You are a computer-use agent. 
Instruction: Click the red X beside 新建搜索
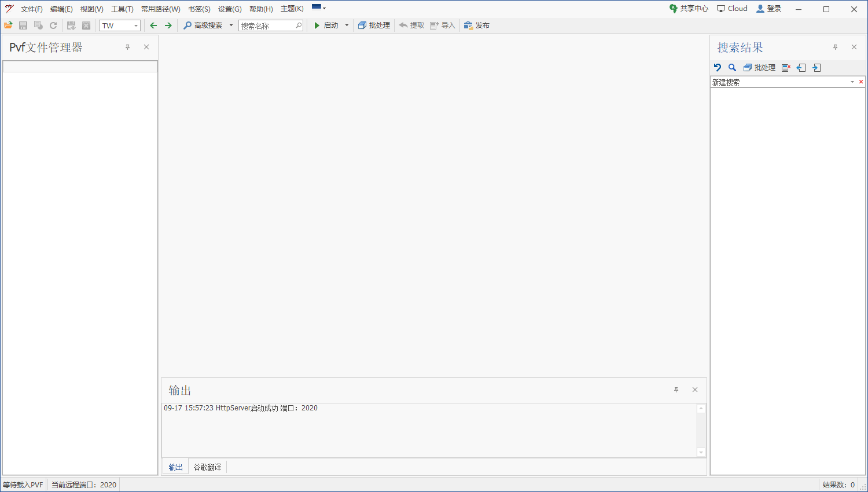click(x=861, y=82)
